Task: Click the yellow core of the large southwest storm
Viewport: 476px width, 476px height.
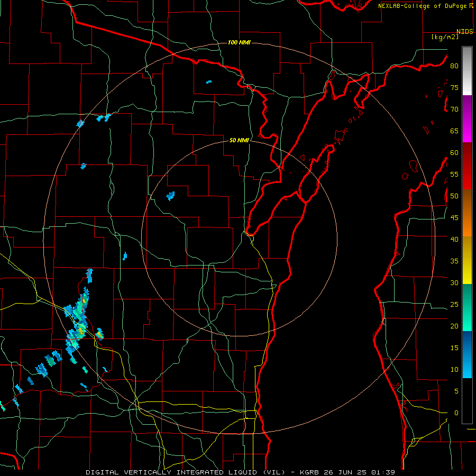Action: pos(80,331)
